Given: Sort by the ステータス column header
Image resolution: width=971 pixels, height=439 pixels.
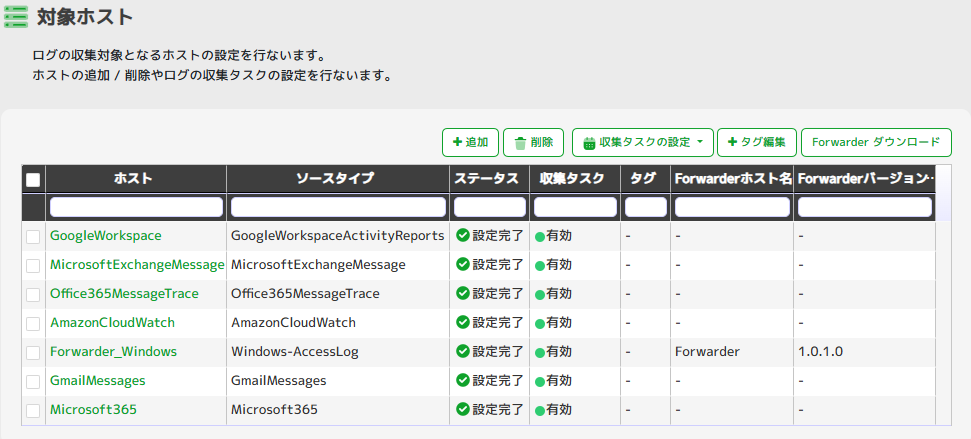Looking at the screenshot, I should click(489, 178).
